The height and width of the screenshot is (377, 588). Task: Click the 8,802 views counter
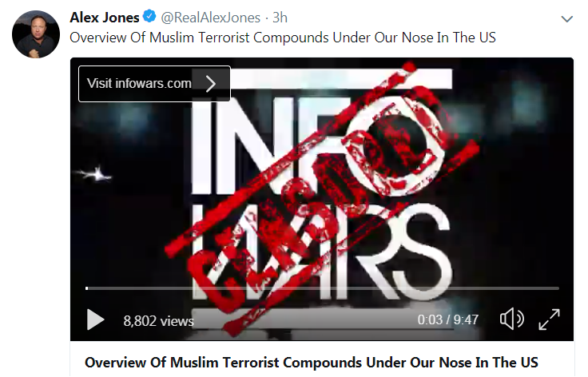click(159, 321)
